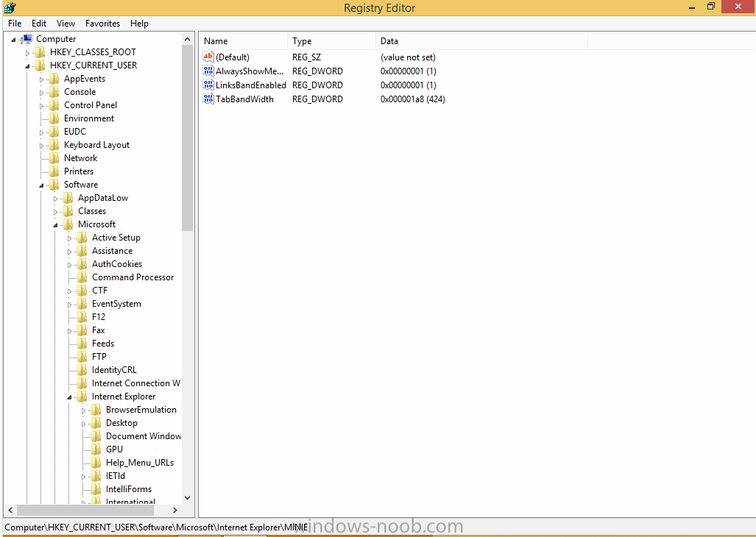Expand the IETld key
This screenshot has height=537, width=756.
point(83,477)
